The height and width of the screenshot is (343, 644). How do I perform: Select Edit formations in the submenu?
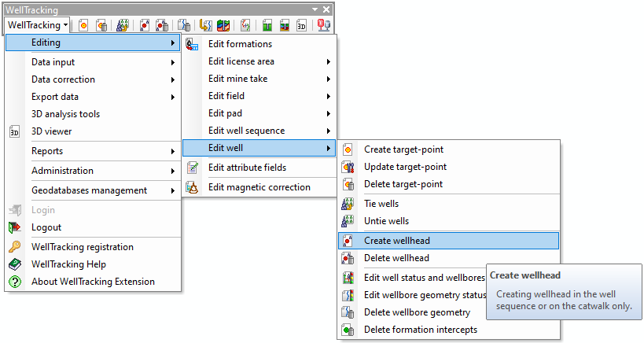259,44
